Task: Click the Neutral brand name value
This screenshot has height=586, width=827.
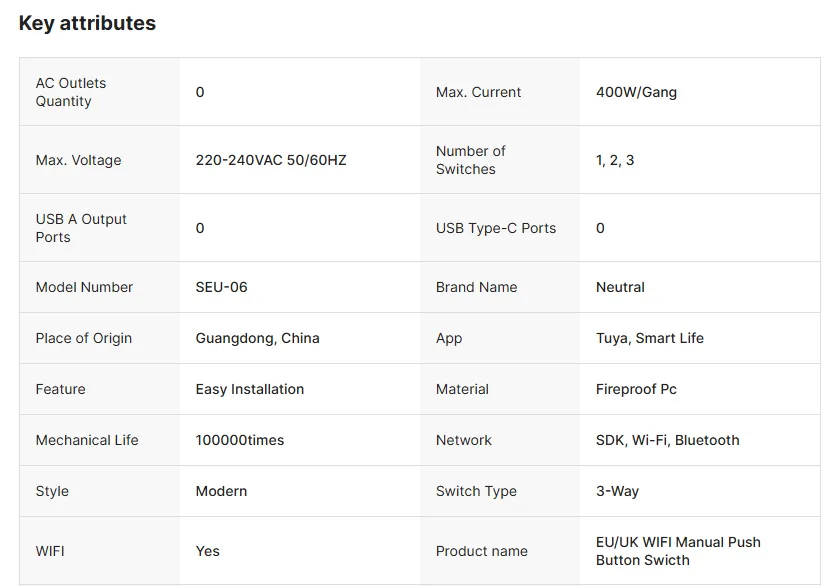Action: (x=620, y=287)
